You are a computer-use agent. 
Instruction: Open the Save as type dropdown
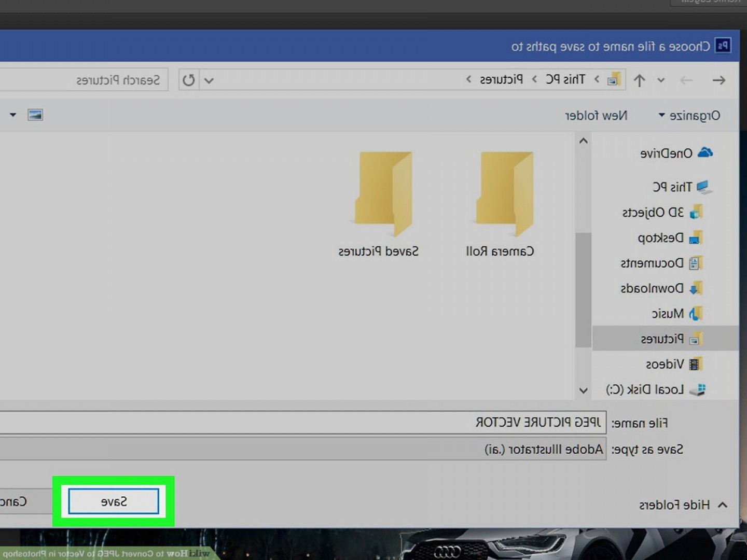pyautogui.click(x=303, y=449)
